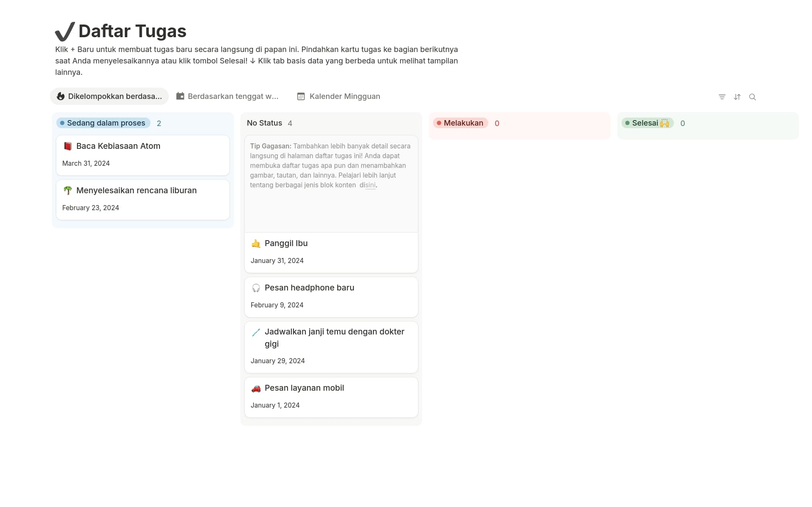Click the sort arrows icon
This screenshot has height=507, width=812.
[x=737, y=97]
